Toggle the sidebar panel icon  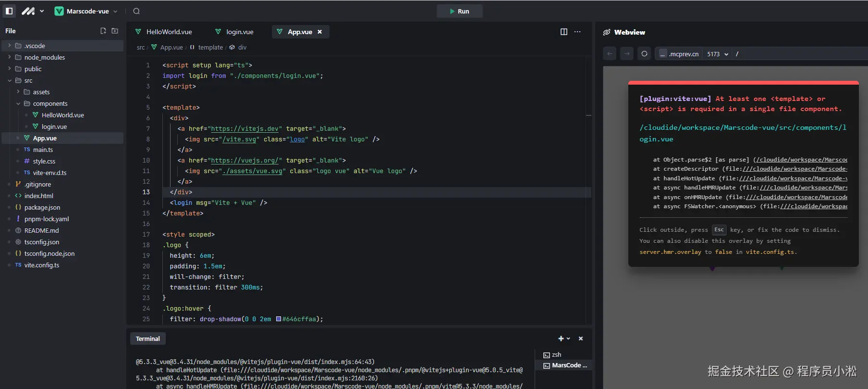click(x=9, y=11)
